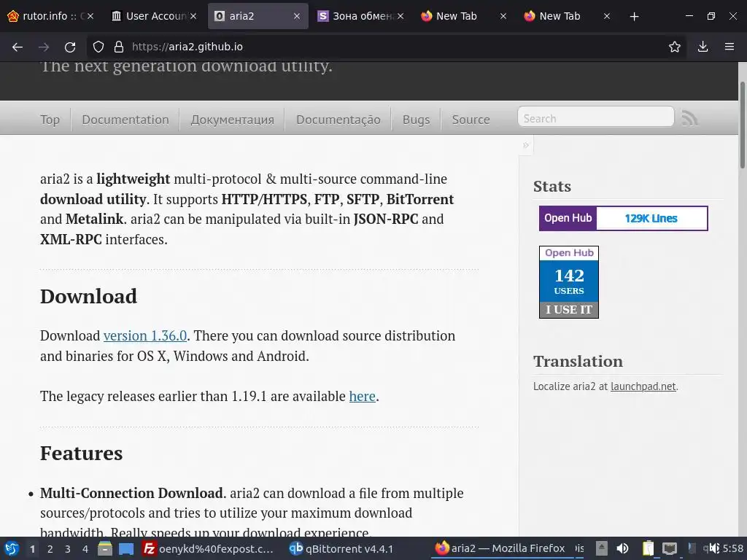Open the Documentation menu item
This screenshot has height=560, width=747.
(x=125, y=119)
